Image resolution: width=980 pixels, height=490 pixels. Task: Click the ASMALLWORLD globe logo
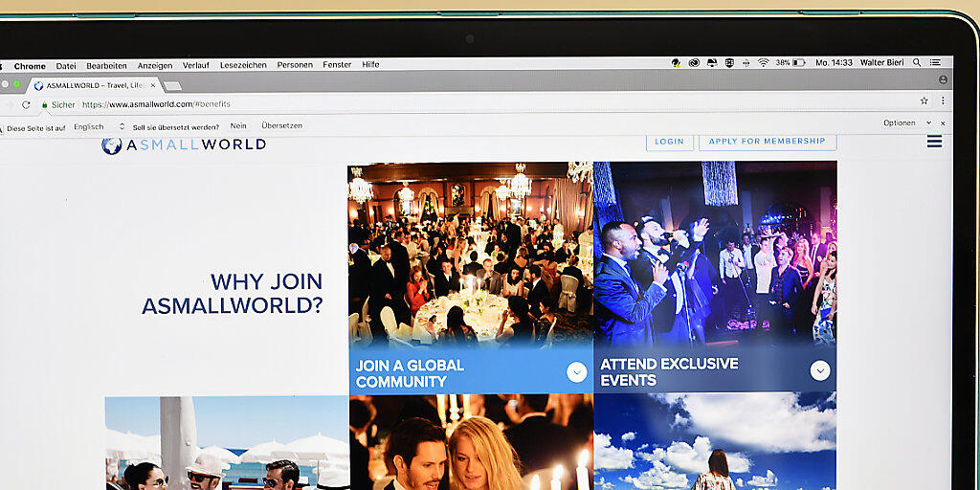[111, 145]
